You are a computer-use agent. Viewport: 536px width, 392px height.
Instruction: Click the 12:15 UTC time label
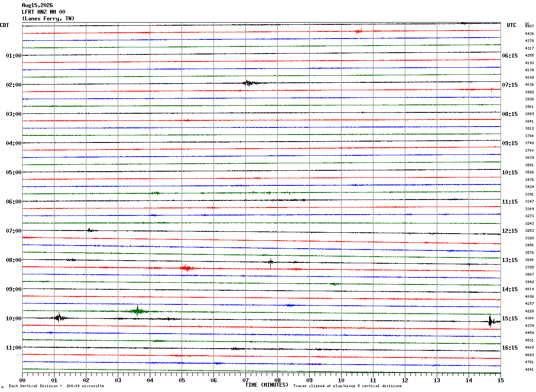510,231
